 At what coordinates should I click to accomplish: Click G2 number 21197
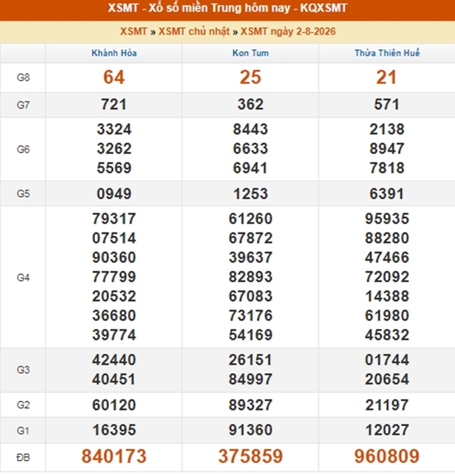(x=387, y=405)
